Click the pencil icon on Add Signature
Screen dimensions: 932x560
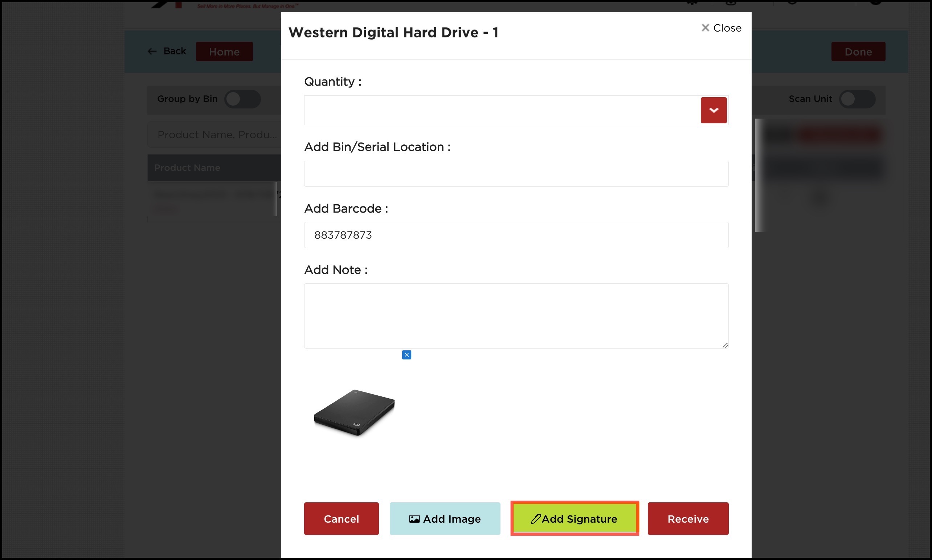coord(535,519)
